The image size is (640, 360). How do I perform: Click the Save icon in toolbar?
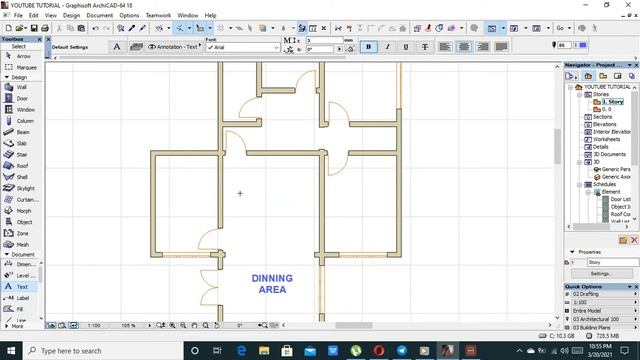(34, 28)
